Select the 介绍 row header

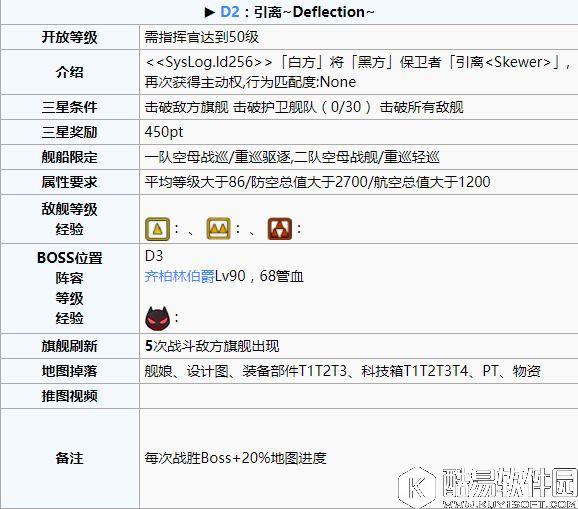[x=70, y=72]
